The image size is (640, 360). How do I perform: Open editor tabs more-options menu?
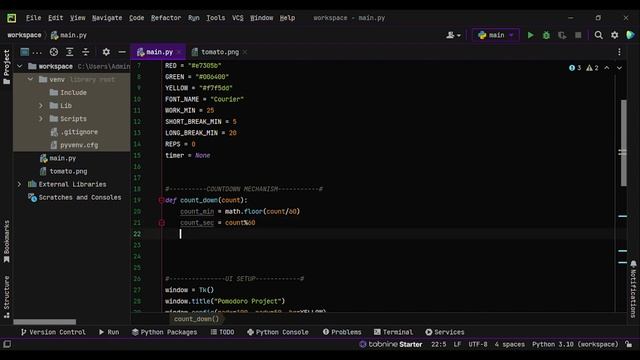pos(619,52)
